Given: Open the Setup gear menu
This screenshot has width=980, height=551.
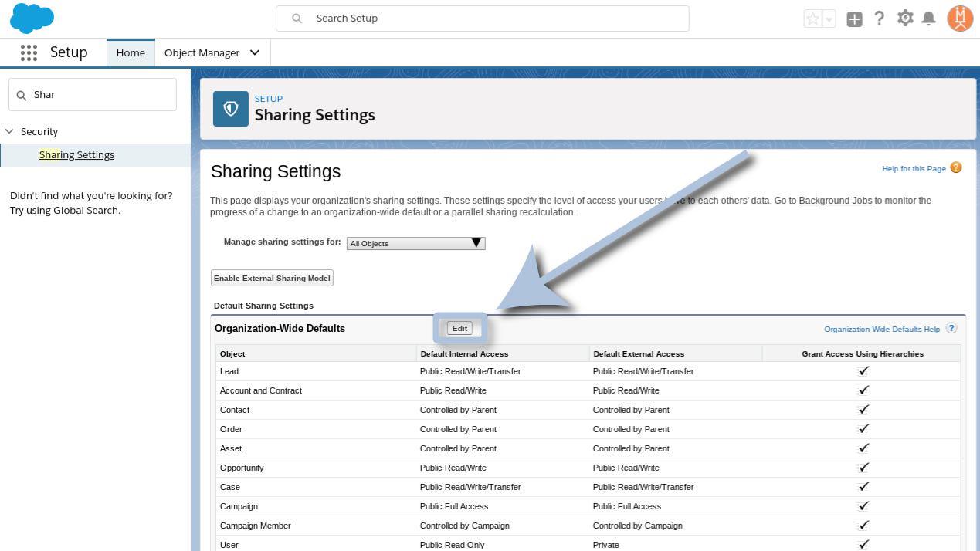Looking at the screenshot, I should (x=905, y=19).
